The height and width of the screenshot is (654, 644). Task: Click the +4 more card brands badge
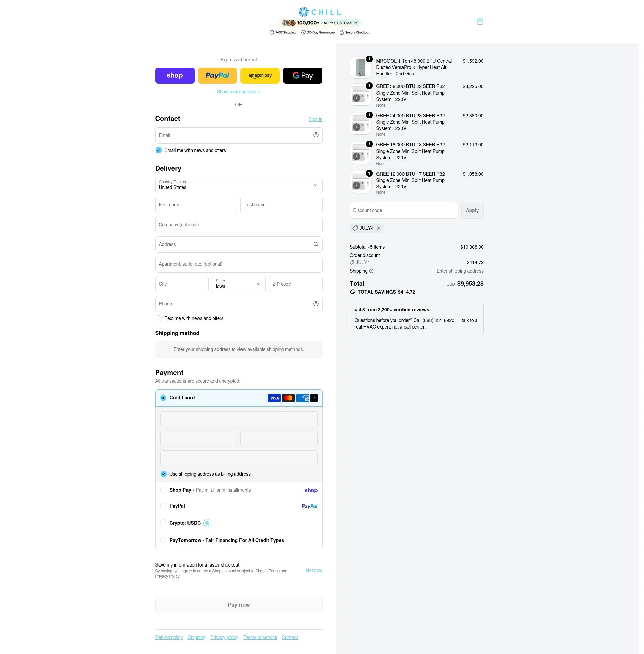(314, 398)
